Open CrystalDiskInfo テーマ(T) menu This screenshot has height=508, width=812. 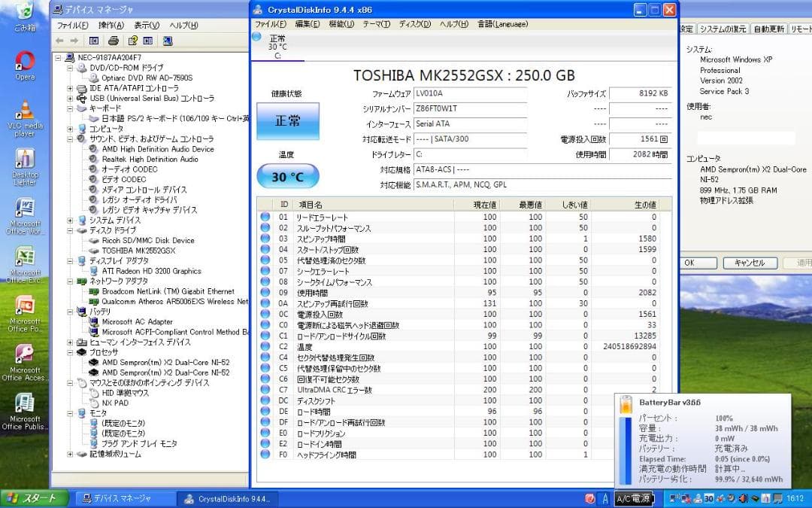click(x=376, y=24)
